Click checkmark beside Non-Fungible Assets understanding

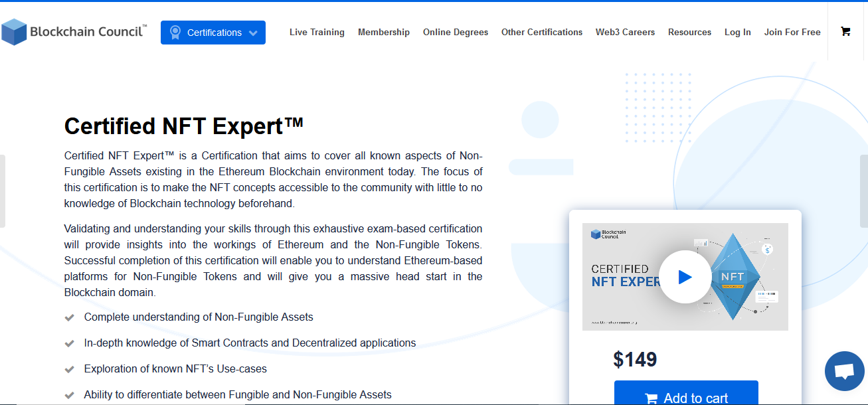(x=69, y=317)
